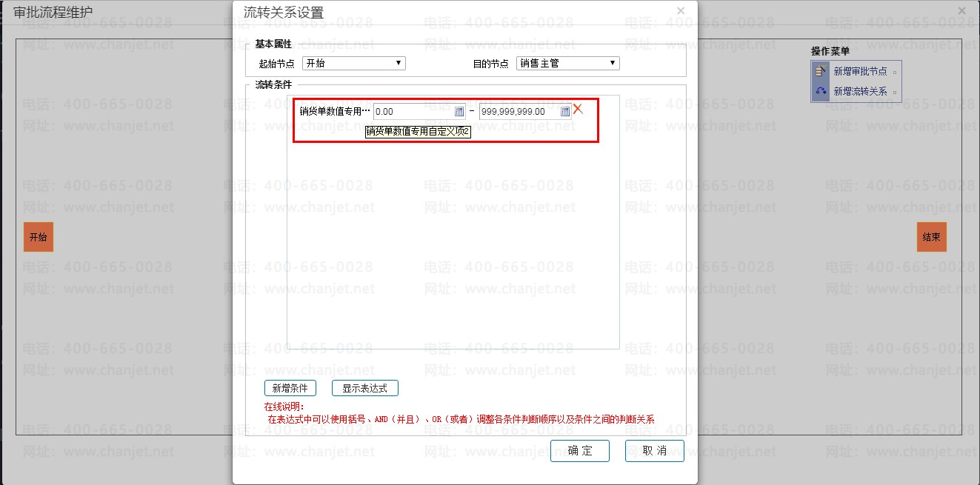Open the calculator for the 999,999,999.00 maximum value
This screenshot has width=980, height=485.
[x=564, y=111]
